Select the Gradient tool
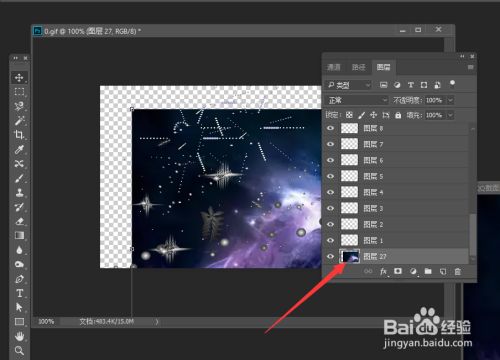 (19, 235)
